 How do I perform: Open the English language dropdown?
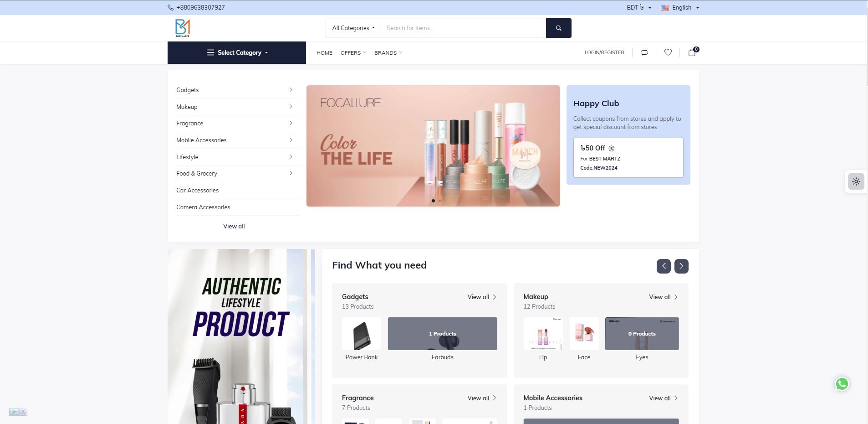(x=680, y=8)
